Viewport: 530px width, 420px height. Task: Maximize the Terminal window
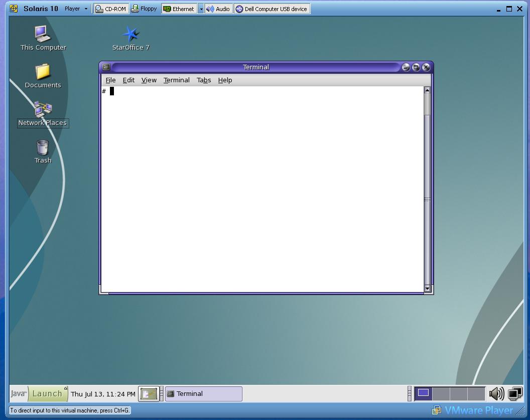[x=416, y=67]
